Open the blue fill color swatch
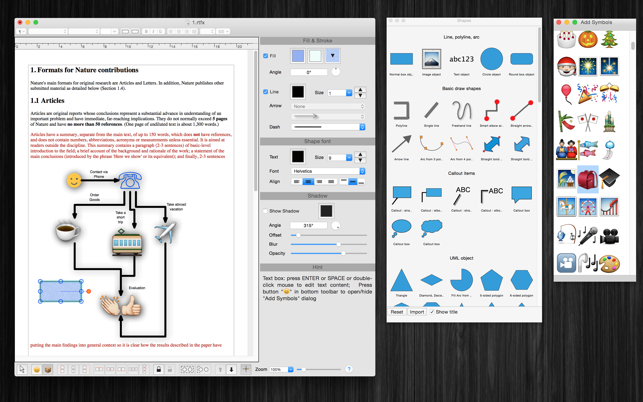 (x=298, y=56)
